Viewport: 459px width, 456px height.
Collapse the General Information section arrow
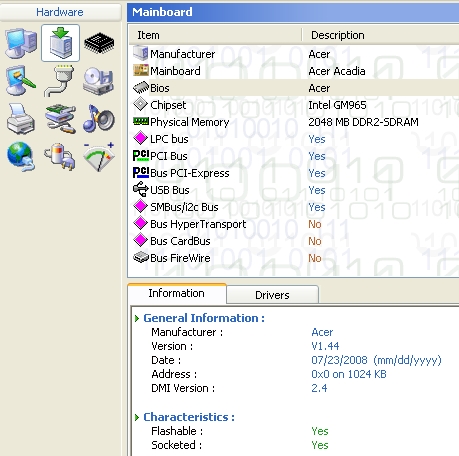pyautogui.click(x=137, y=318)
